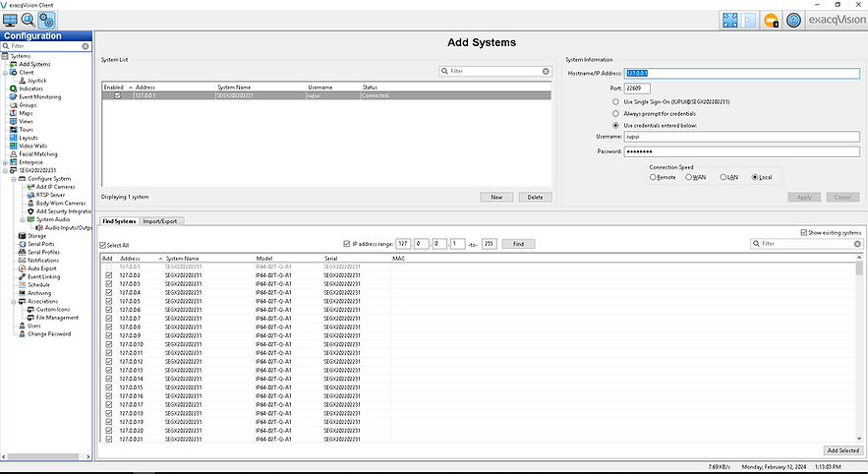Viewport: 868px width, 474px height.
Task: Set connection speed to Remote
Action: pos(654,177)
